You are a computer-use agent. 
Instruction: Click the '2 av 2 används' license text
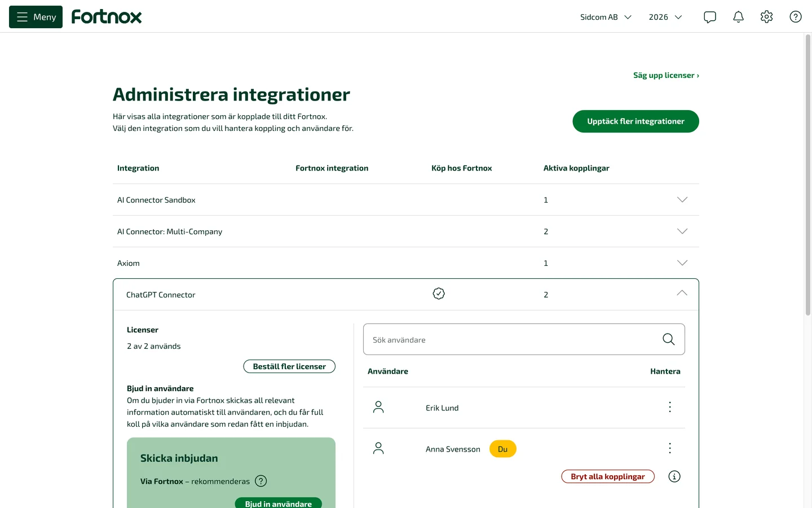tap(154, 346)
